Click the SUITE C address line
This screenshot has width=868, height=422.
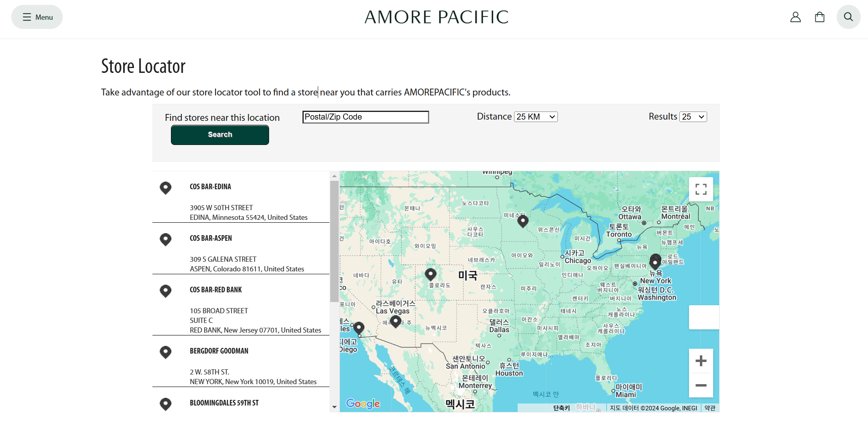[x=201, y=321]
